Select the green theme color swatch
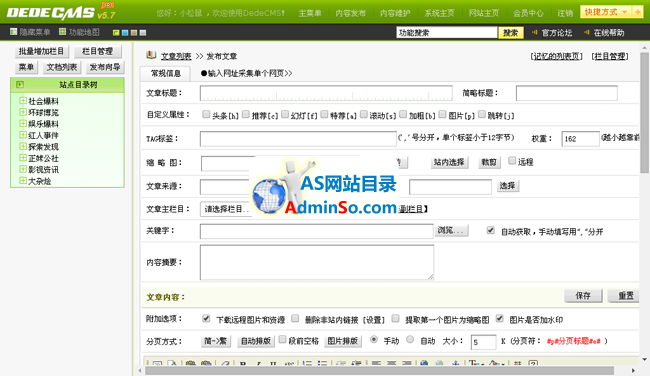Image resolution: width=650 pixels, height=376 pixels. point(116,32)
